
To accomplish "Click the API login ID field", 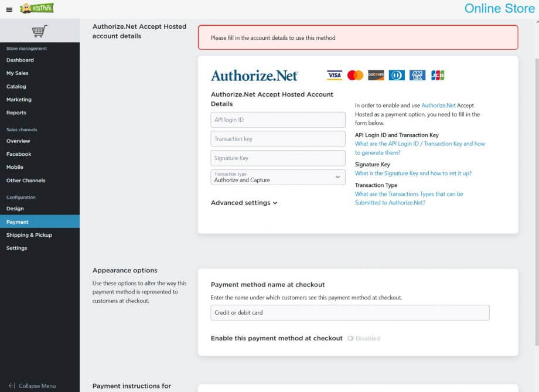I will [x=277, y=120].
